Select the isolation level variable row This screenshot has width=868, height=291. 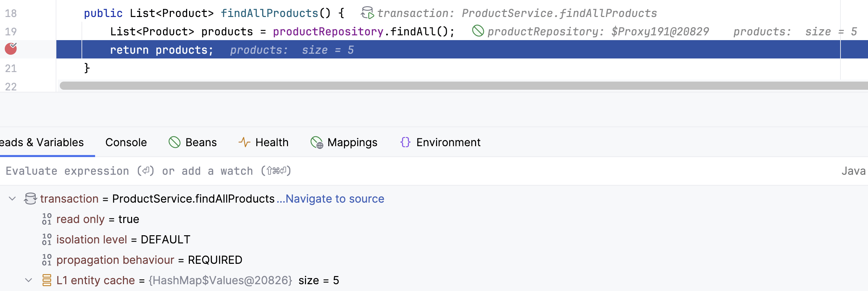123,239
